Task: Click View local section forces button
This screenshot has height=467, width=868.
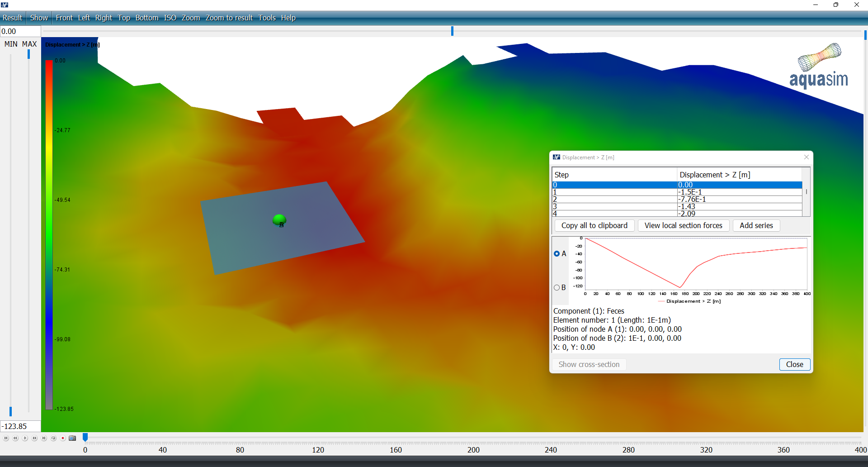Action: click(x=683, y=225)
